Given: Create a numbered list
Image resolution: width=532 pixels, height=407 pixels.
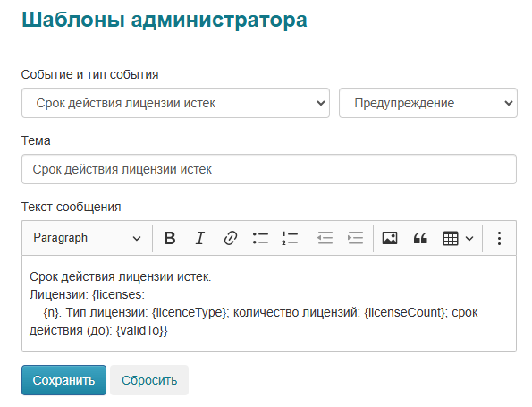Looking at the screenshot, I should (x=290, y=238).
